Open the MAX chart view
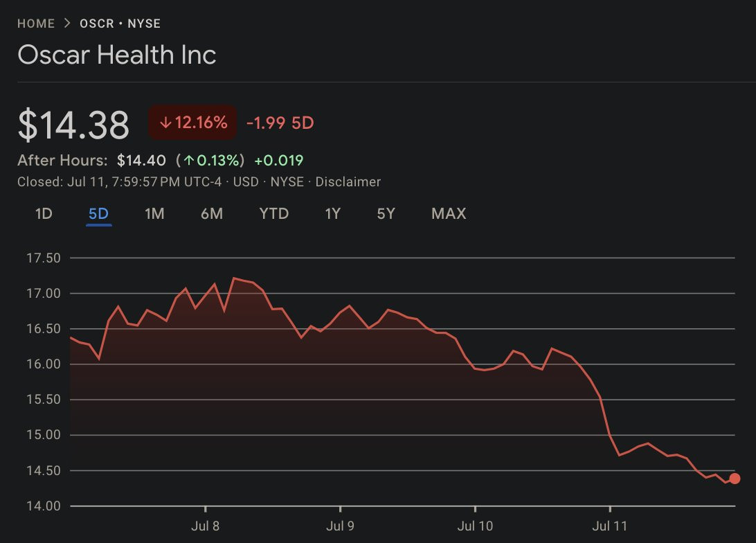The height and width of the screenshot is (543, 756). point(449,214)
